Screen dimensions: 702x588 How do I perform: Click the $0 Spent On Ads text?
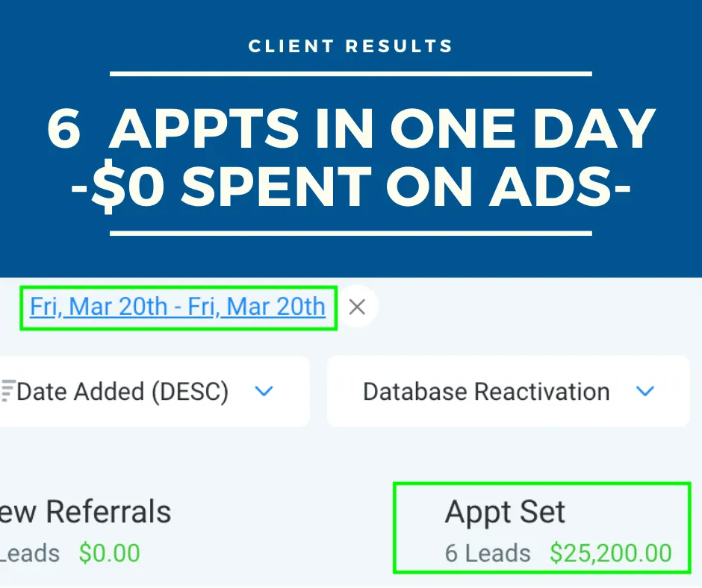pyautogui.click(x=351, y=184)
